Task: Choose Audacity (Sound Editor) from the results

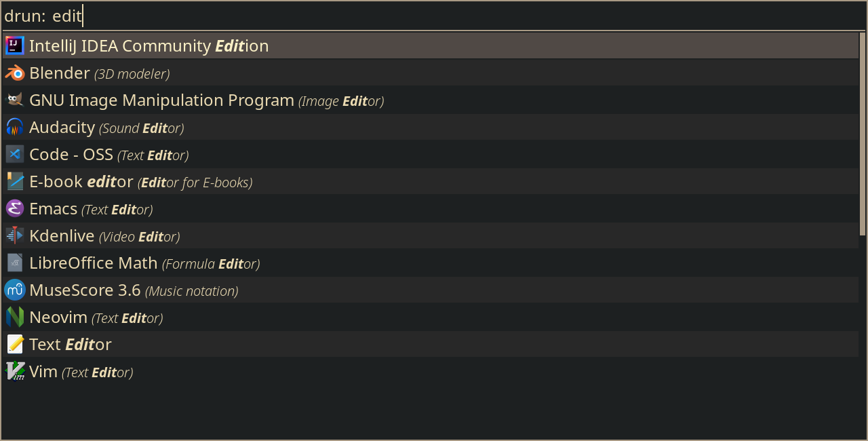Action: (x=431, y=127)
